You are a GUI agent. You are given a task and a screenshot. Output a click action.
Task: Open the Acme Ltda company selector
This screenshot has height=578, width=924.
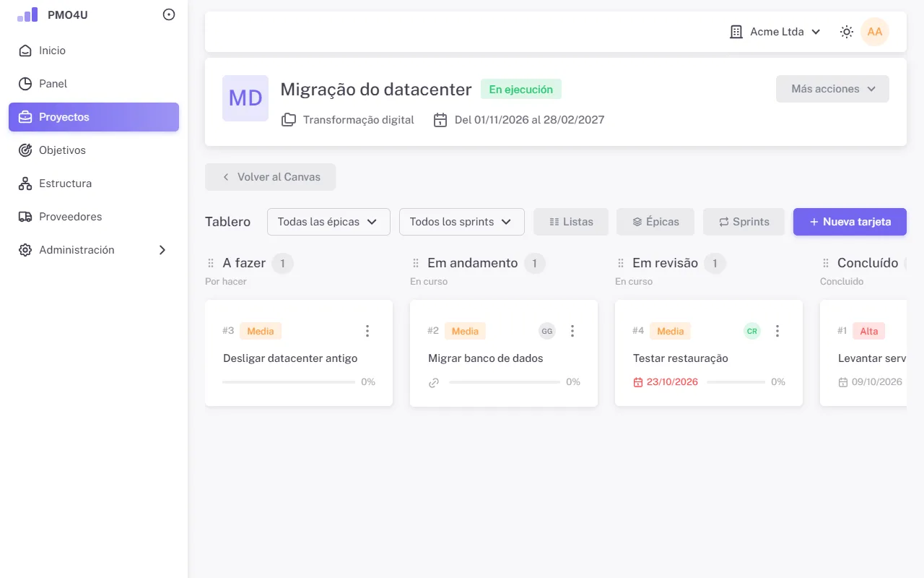775,32
